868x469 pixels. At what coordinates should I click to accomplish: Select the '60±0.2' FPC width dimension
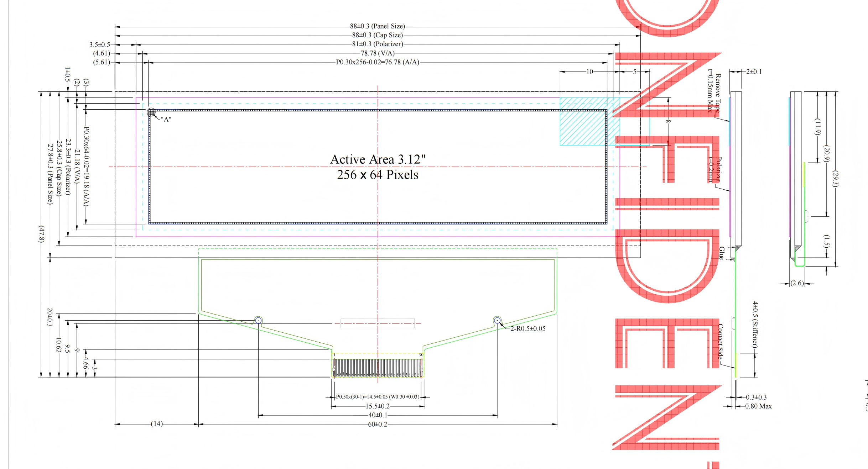[x=378, y=424]
